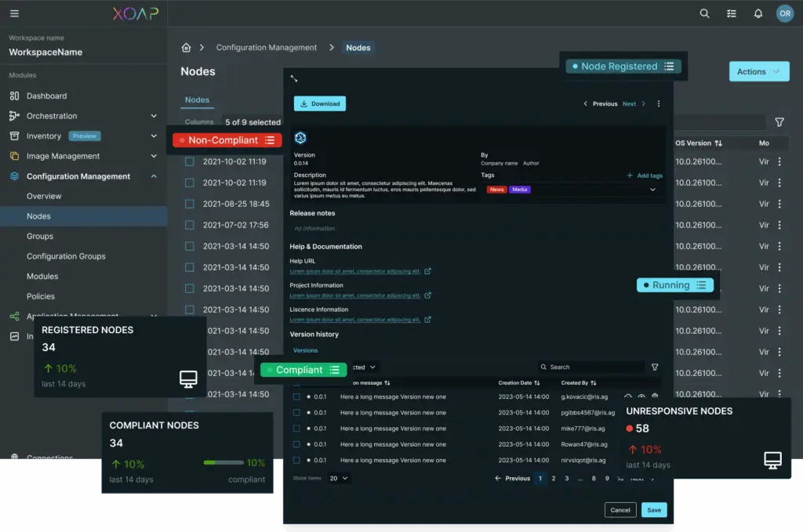
Task: Open the OR user avatar
Action: [x=784, y=13]
